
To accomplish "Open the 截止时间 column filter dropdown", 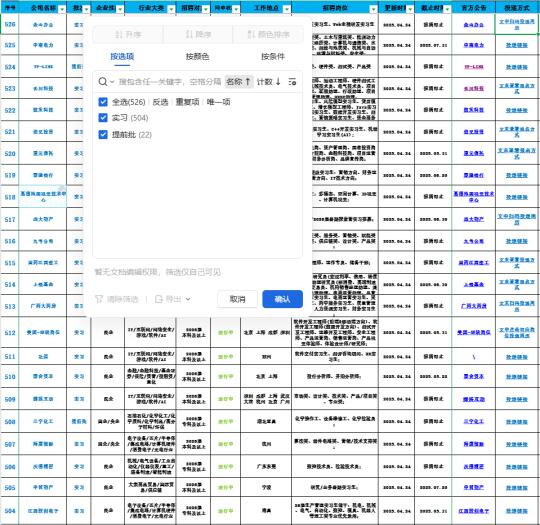I will pos(447,9).
